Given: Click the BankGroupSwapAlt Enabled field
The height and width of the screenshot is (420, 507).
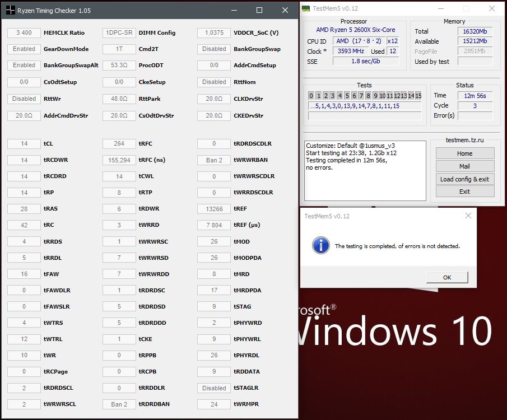Looking at the screenshot, I should click(x=24, y=65).
